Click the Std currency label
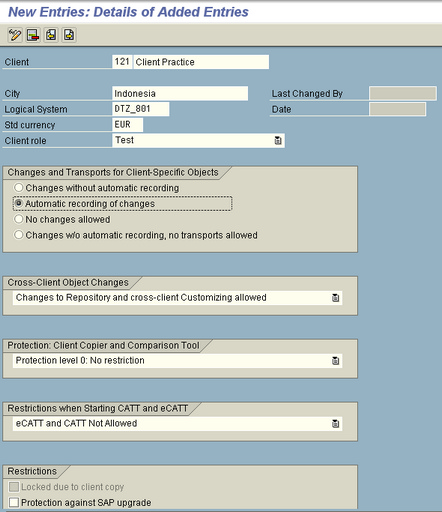The width and height of the screenshot is (442, 512). [30, 125]
